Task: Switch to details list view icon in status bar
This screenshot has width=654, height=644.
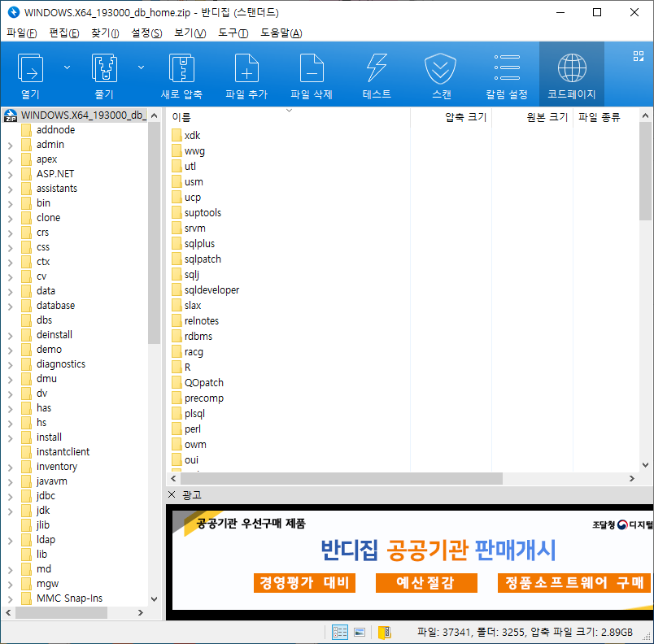Action: [339, 633]
